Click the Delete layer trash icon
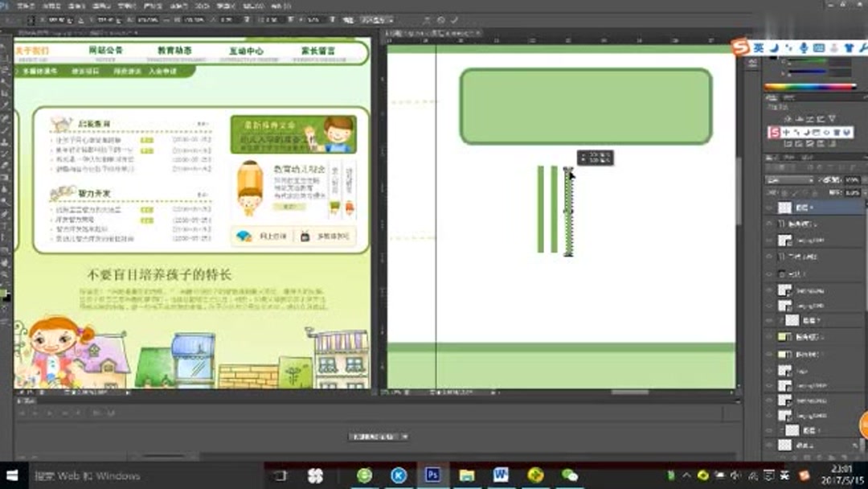 [855, 457]
